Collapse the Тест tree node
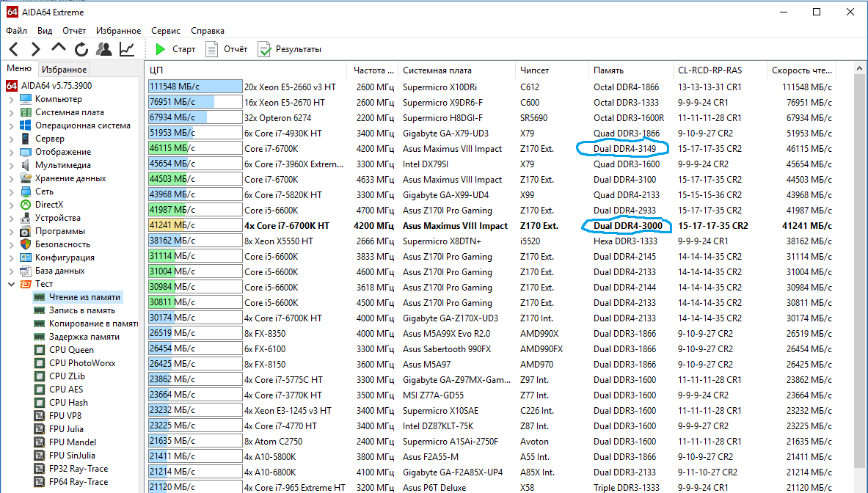This screenshot has width=868, height=493. point(12,284)
